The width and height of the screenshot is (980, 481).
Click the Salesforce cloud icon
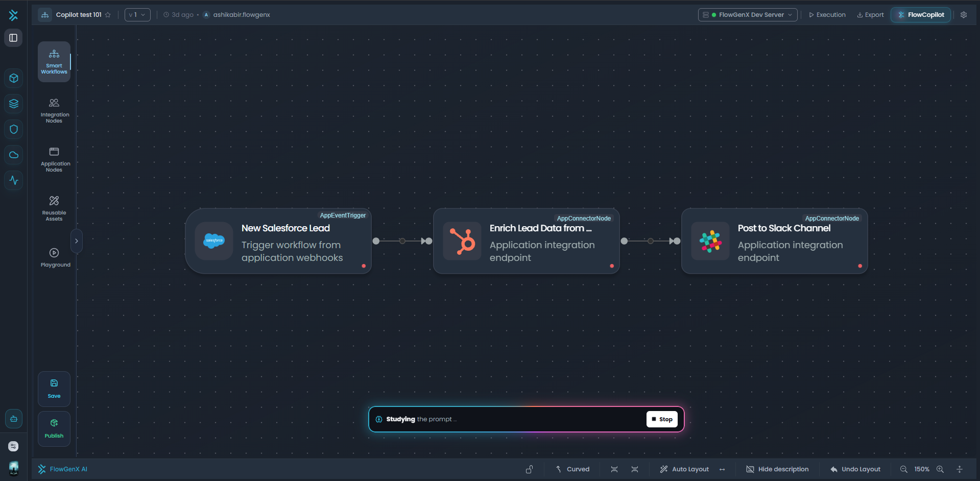[x=214, y=241]
